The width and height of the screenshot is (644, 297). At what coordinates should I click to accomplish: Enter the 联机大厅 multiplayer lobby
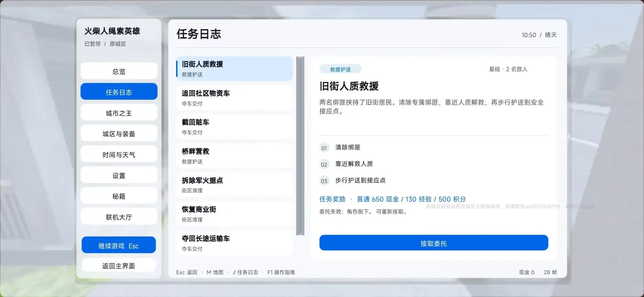pos(119,217)
